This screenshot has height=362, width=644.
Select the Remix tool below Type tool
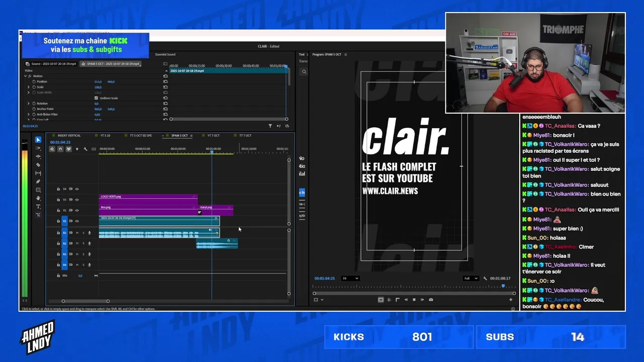[x=38, y=215]
